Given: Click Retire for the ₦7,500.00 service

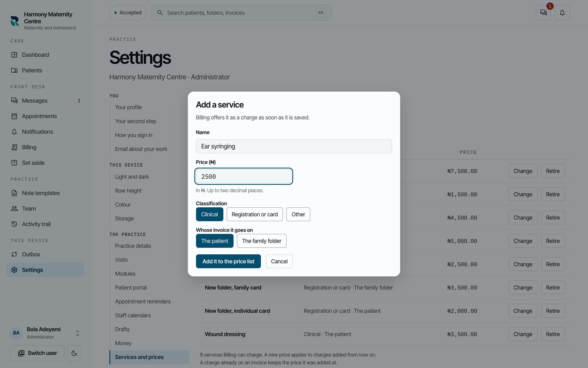Looking at the screenshot, I should point(553,171).
